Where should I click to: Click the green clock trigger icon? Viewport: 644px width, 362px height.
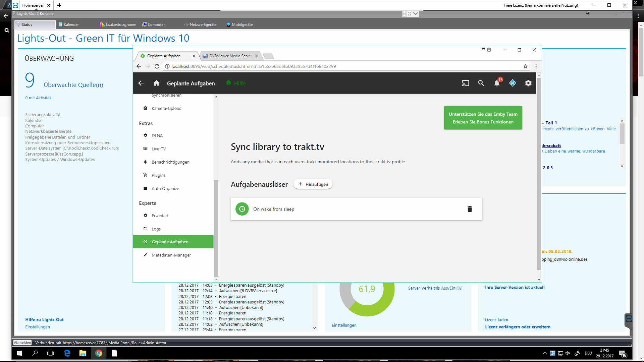[242, 209]
